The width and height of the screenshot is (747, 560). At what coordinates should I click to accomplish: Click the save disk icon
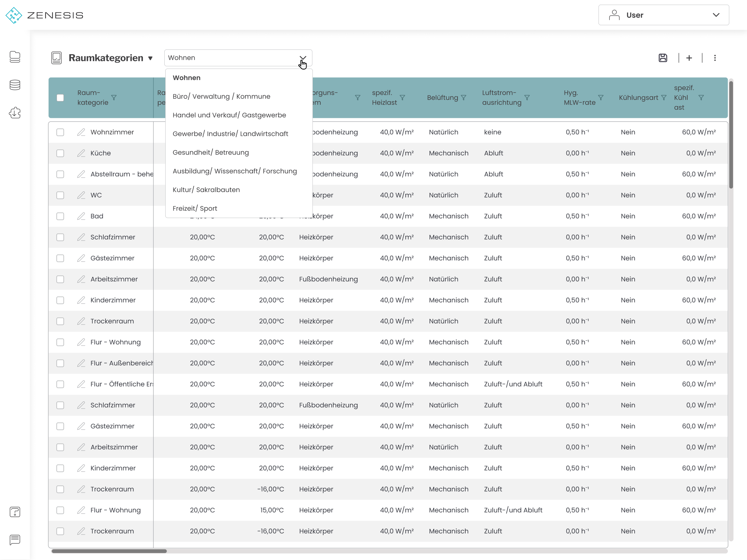pos(663,58)
